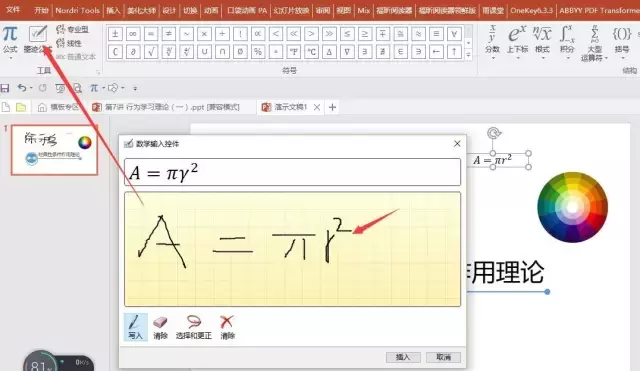Open the 分数 fraction structures dropdown
This screenshot has height=371, width=640.
pos(493,42)
